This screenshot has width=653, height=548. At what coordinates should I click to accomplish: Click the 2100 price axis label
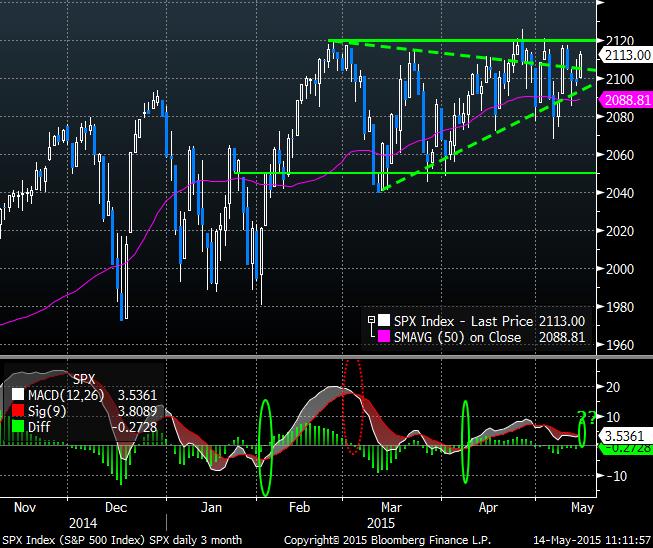click(x=620, y=79)
